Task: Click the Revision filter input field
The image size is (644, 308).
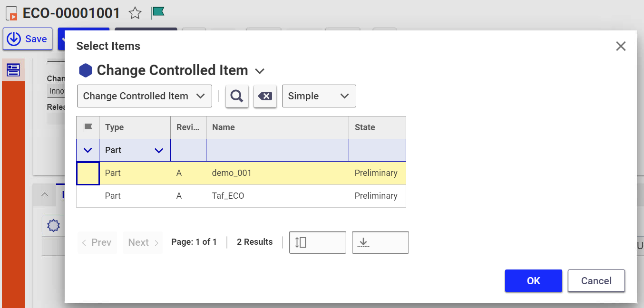Action: point(188,150)
